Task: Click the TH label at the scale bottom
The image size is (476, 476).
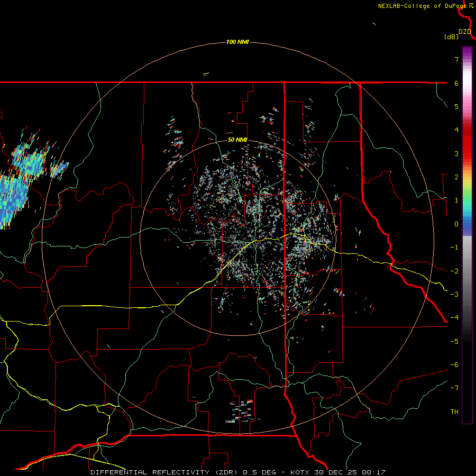Action: [x=454, y=411]
